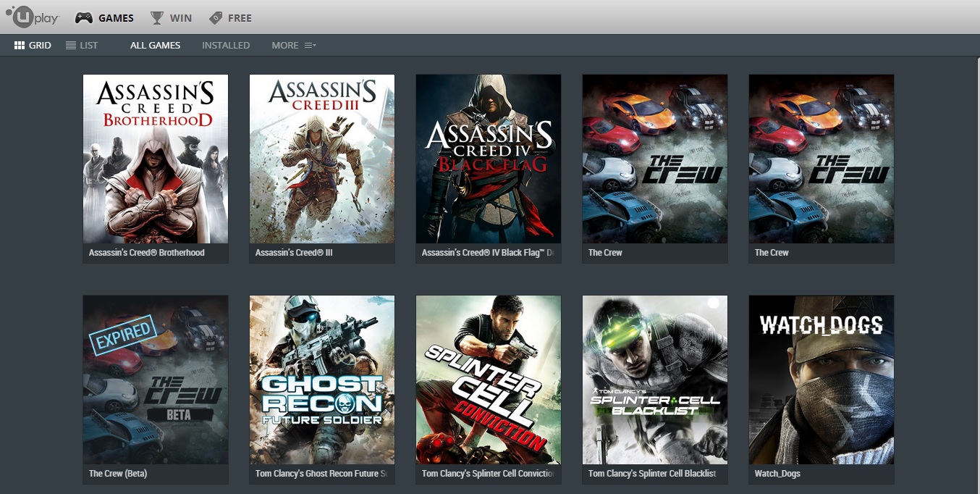The width and height of the screenshot is (980, 494).
Task: Switch to List view mode
Action: [82, 45]
